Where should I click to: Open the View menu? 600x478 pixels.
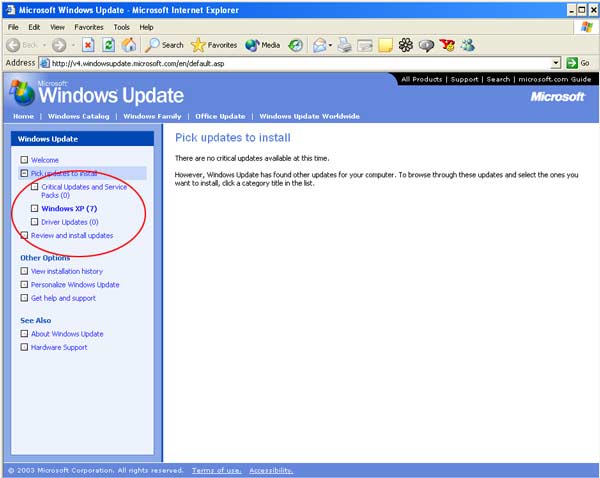pyautogui.click(x=57, y=27)
